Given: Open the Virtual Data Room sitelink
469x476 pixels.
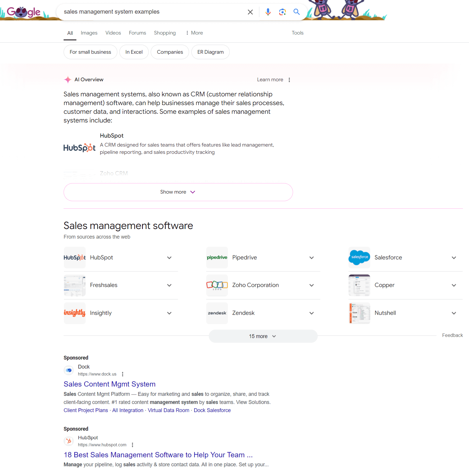Looking at the screenshot, I should tap(168, 410).
